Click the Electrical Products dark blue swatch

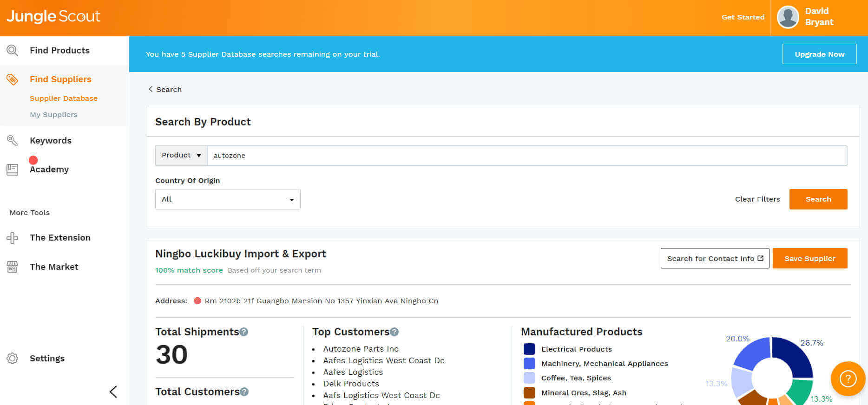529,349
